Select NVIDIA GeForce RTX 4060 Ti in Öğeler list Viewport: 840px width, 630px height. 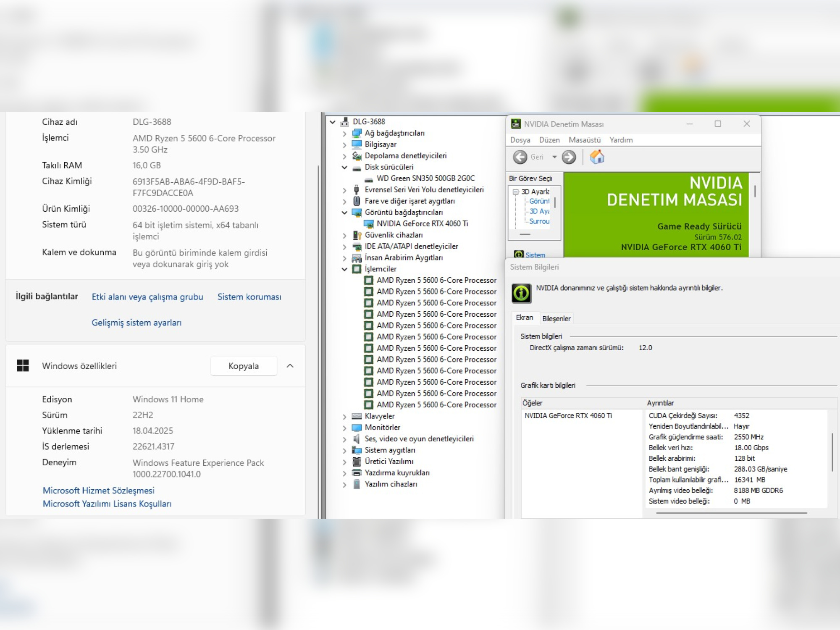568,416
